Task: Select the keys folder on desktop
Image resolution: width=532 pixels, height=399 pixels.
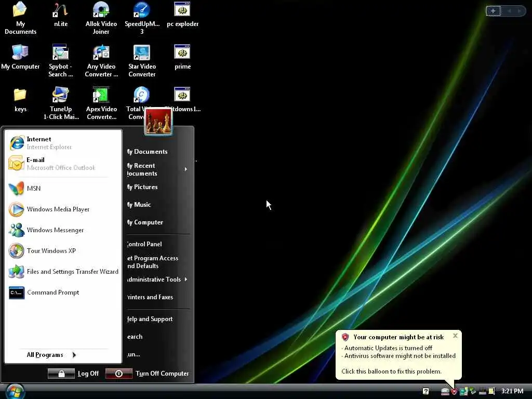Action: click(x=20, y=99)
